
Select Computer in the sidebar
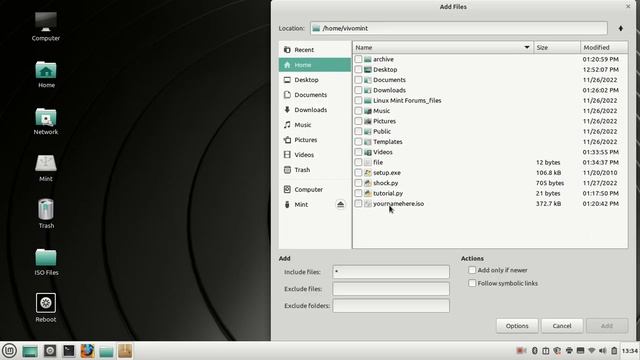tap(315, 189)
